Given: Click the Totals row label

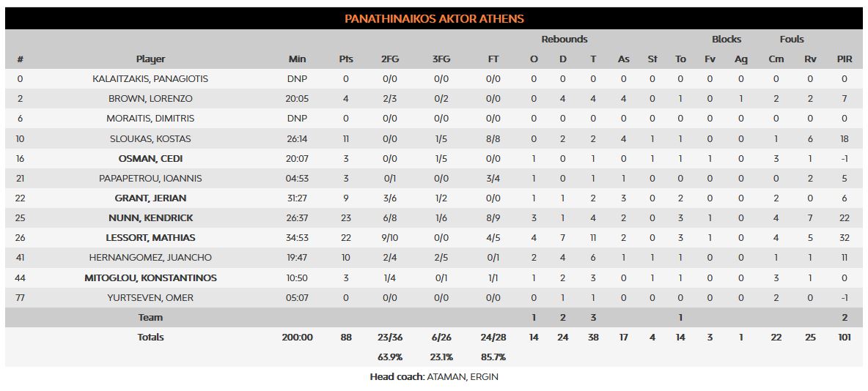Looking at the screenshot, I should point(150,337).
